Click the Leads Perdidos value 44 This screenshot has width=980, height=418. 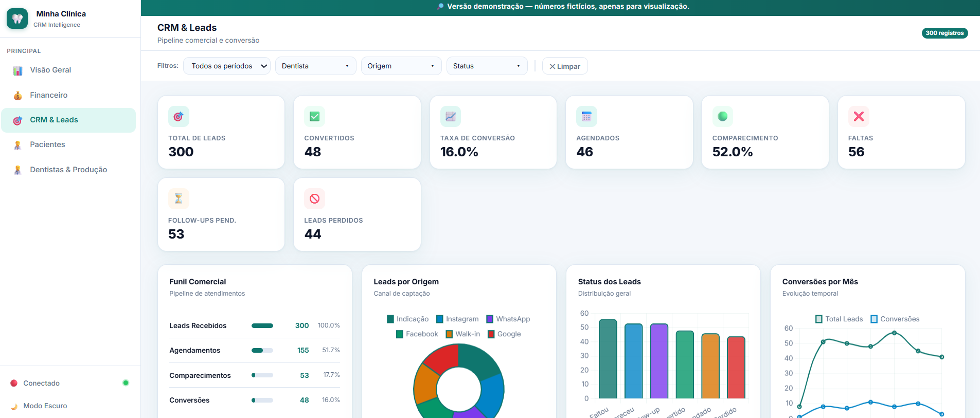pos(313,234)
